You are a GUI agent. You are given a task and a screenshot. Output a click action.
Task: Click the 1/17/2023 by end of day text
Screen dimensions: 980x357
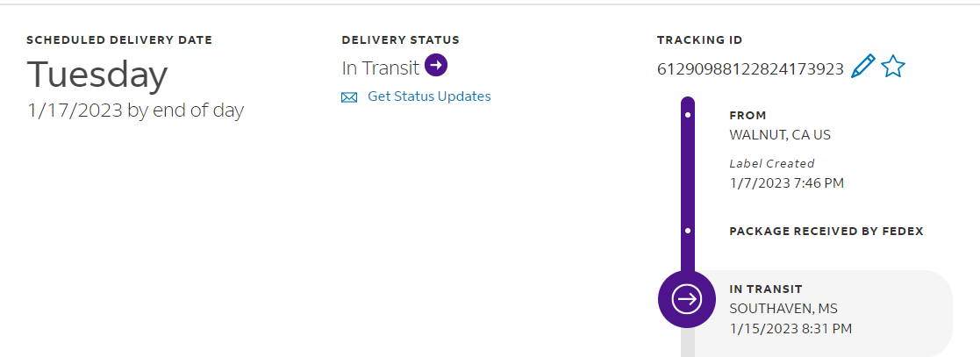(135, 111)
